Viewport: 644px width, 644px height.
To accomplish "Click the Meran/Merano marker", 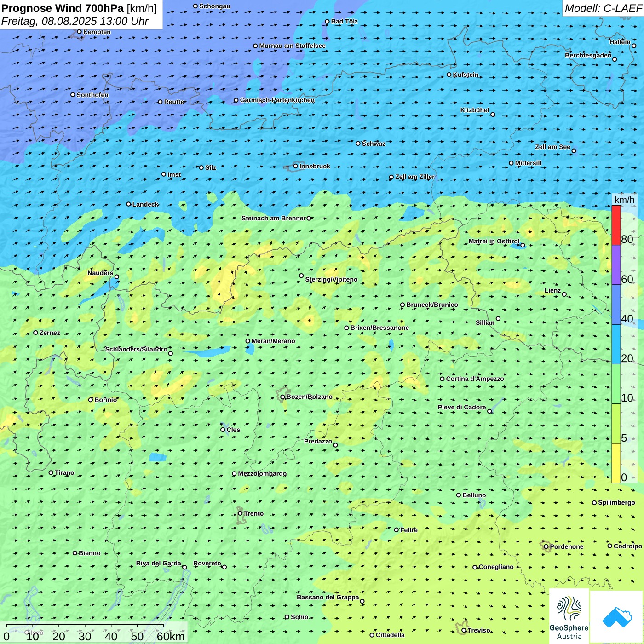I will tap(248, 341).
